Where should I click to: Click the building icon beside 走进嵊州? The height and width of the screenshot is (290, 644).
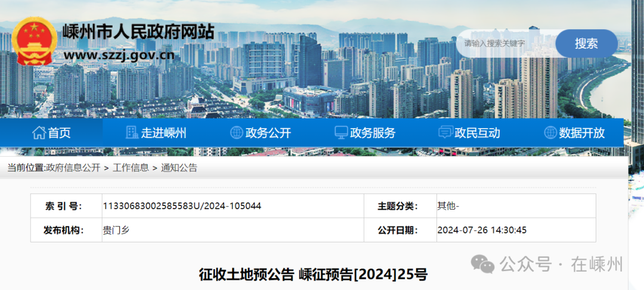pyautogui.click(x=132, y=133)
